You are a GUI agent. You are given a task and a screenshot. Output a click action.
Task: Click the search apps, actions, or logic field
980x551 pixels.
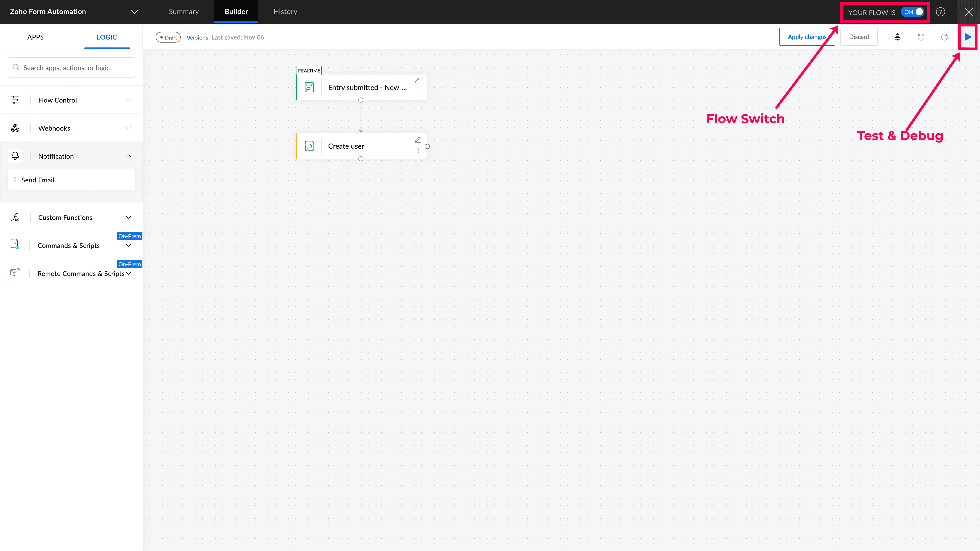tap(71, 68)
